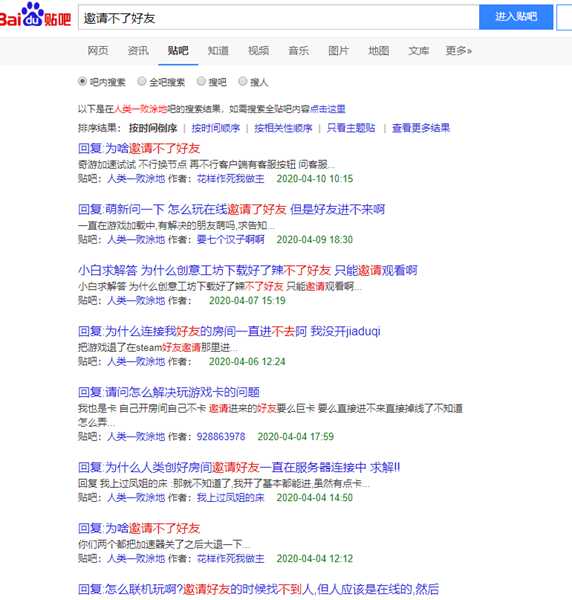Click snippet 你们两个都把加速器关了之后大退一下
This screenshot has height=600, width=572.
(164, 544)
